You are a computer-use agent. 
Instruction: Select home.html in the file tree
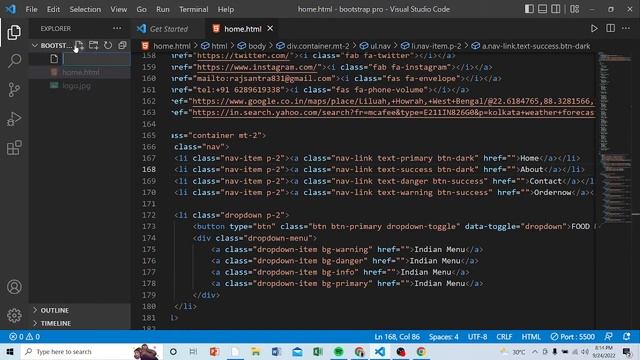[x=80, y=72]
